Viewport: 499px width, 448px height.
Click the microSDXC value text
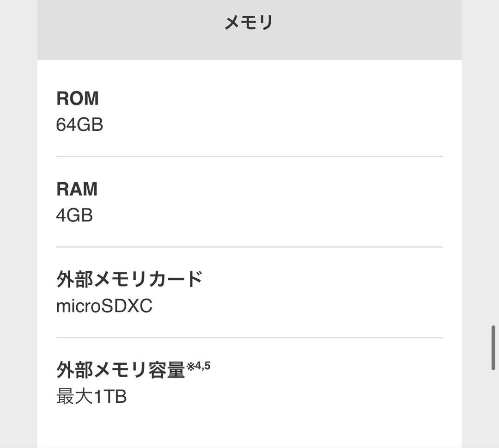pos(104,306)
